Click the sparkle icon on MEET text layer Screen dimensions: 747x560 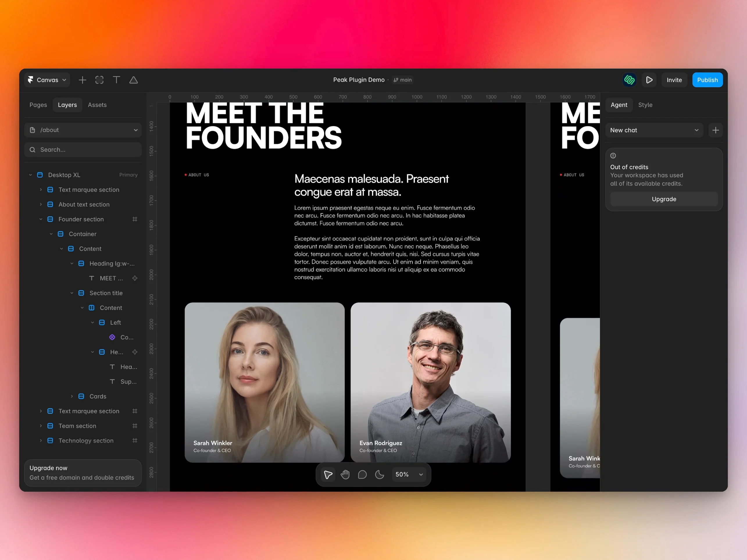[135, 278]
